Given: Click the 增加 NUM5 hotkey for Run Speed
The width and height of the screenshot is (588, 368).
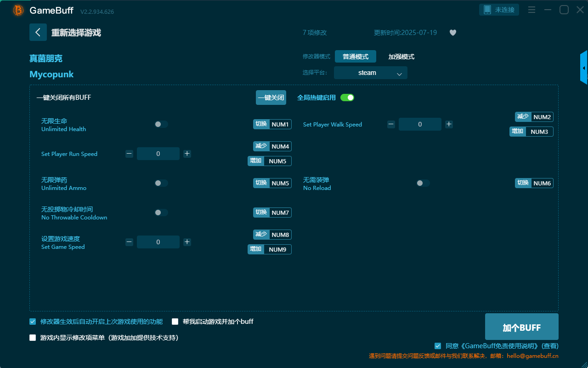Looking at the screenshot, I should pos(270,161).
